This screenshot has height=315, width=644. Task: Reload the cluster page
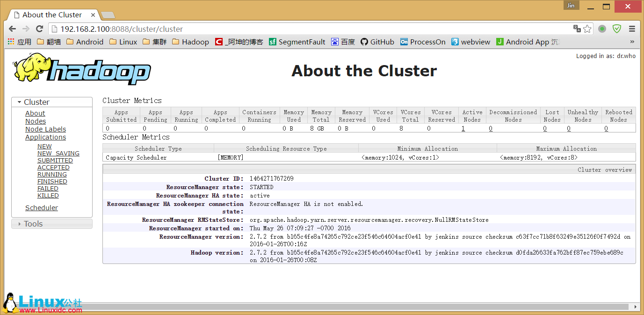click(39, 29)
